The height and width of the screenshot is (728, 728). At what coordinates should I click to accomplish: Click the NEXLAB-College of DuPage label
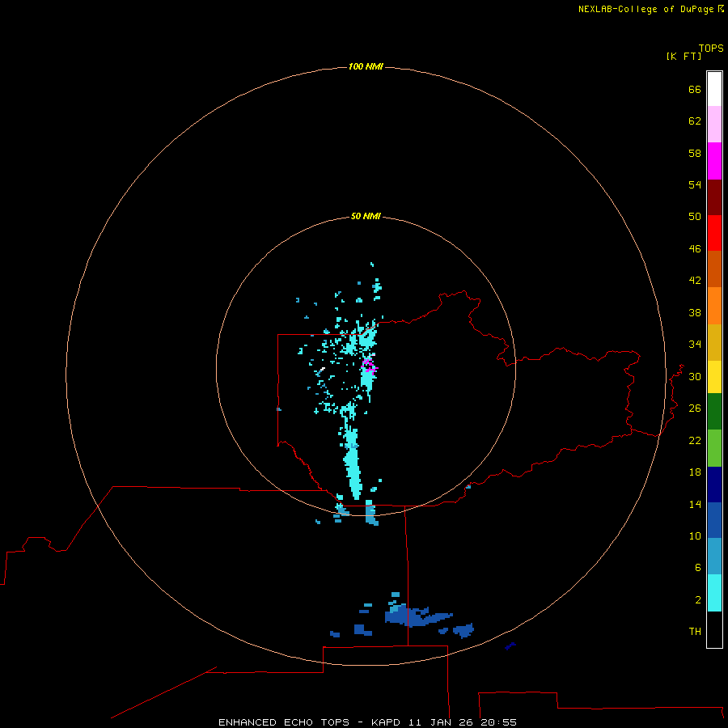(x=645, y=9)
